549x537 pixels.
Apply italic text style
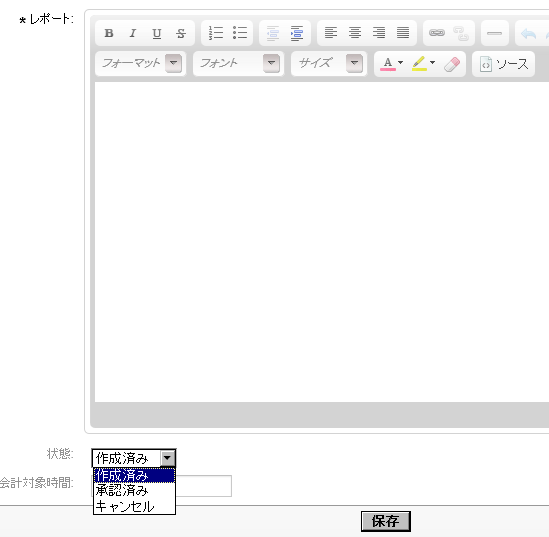coord(133,33)
